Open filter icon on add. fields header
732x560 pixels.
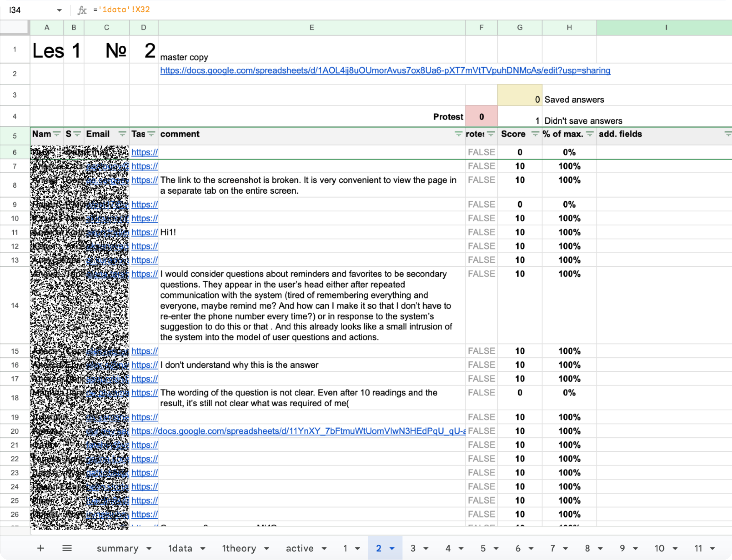[x=728, y=134]
